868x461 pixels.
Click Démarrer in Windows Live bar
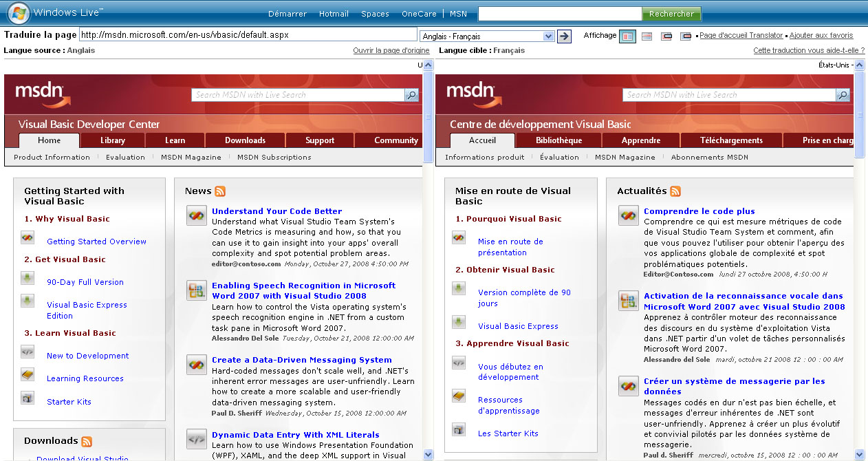(x=287, y=14)
